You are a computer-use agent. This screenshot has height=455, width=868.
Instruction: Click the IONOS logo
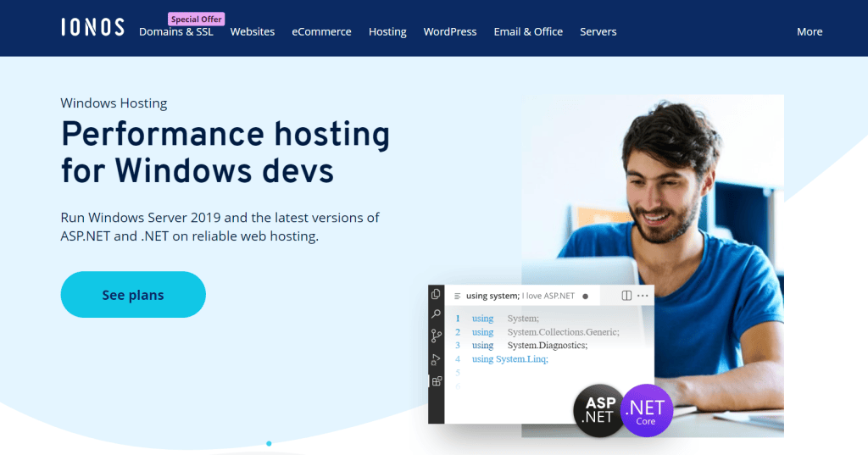pos(92,27)
